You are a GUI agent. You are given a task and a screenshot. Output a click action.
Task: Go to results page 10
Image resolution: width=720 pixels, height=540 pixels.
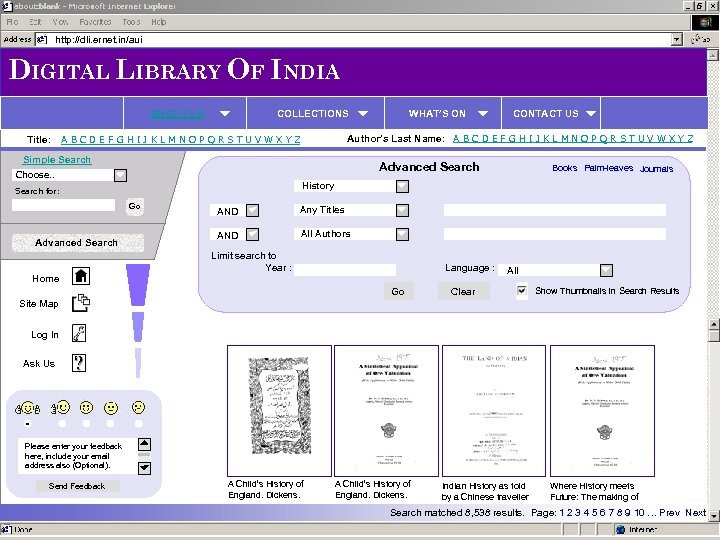[639, 512]
